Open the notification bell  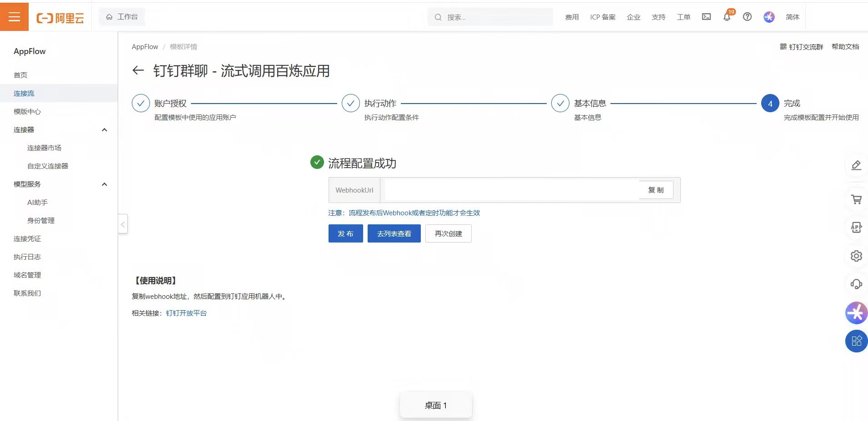click(x=727, y=17)
